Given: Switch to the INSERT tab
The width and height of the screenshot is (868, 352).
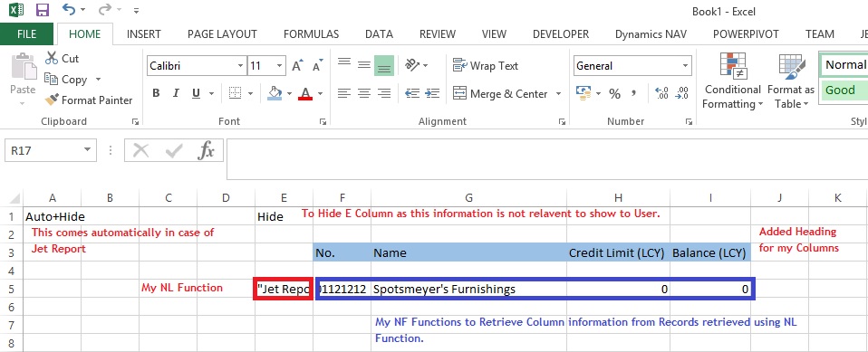Looking at the screenshot, I should point(144,34).
